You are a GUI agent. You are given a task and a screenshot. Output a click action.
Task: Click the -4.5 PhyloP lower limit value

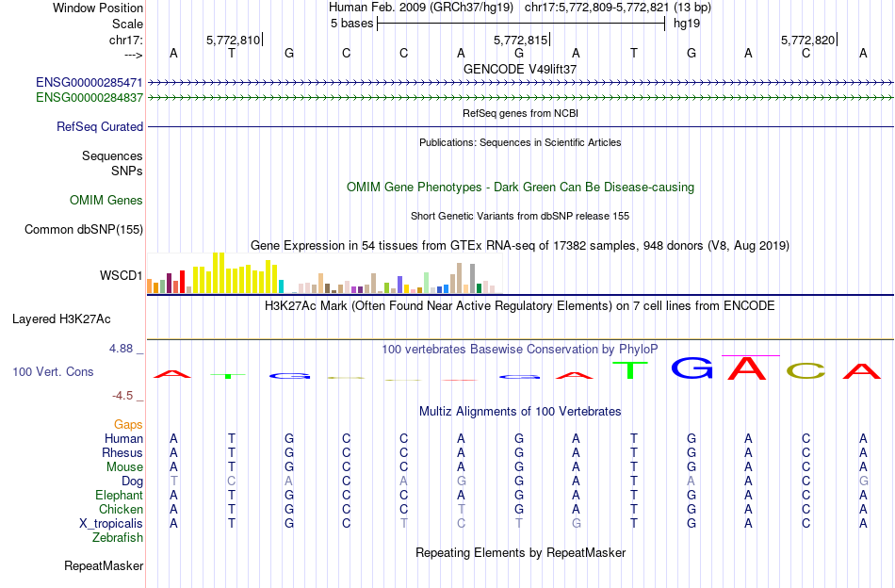[x=122, y=396]
